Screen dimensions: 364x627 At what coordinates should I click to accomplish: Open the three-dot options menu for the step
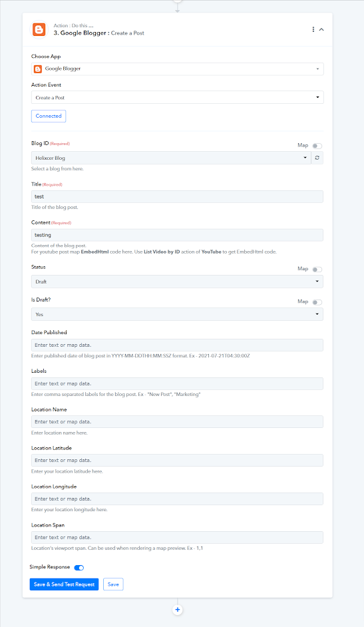coord(313,29)
